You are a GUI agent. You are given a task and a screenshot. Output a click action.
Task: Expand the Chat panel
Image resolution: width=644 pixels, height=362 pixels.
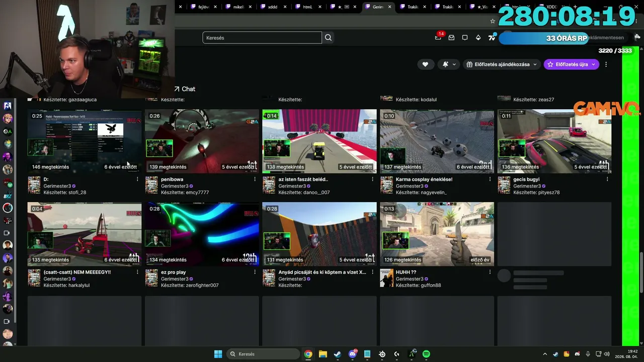185,89
